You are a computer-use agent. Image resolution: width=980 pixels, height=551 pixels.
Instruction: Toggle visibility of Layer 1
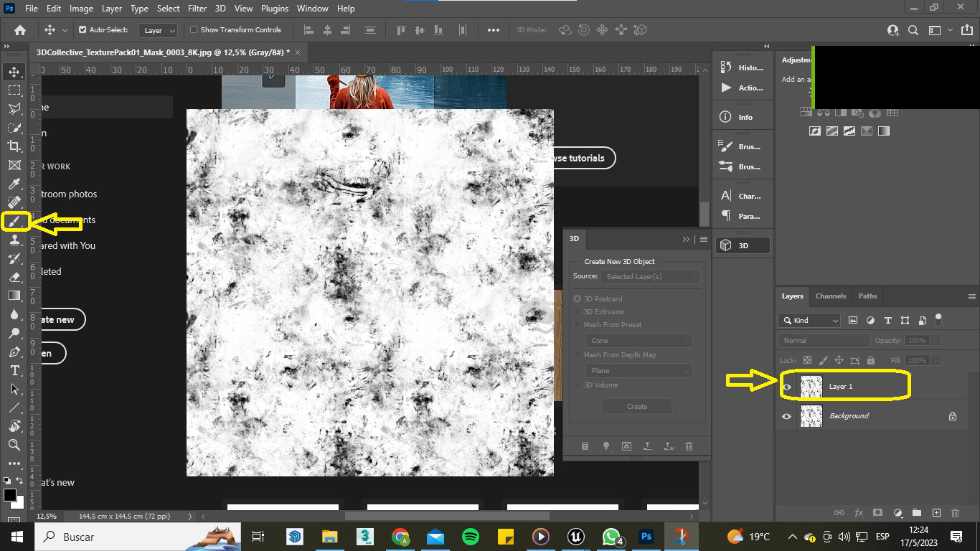(786, 386)
